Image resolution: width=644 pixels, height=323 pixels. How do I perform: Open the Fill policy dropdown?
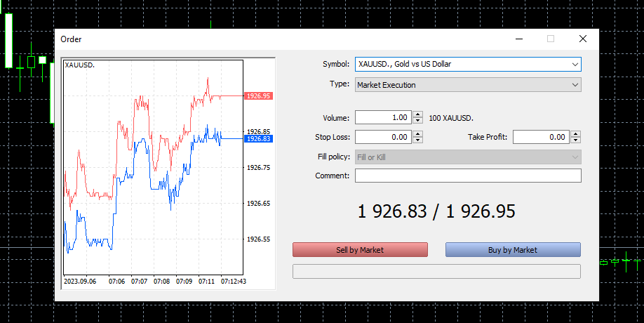click(468, 157)
